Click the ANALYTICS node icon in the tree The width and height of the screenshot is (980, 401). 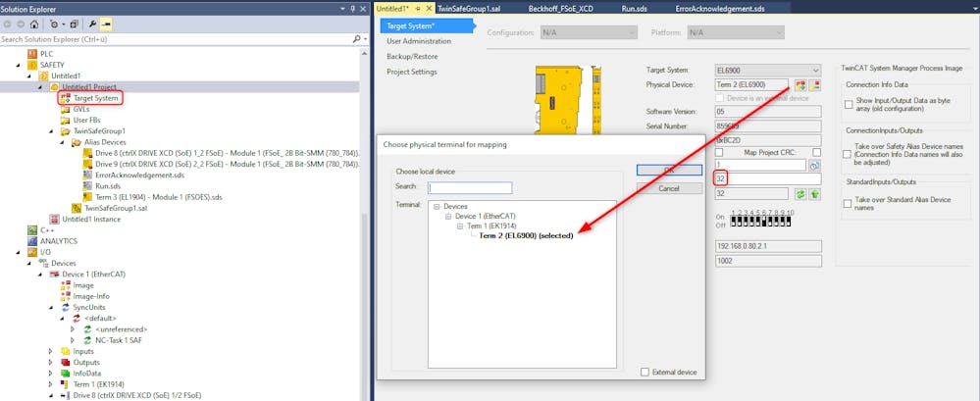(x=32, y=241)
